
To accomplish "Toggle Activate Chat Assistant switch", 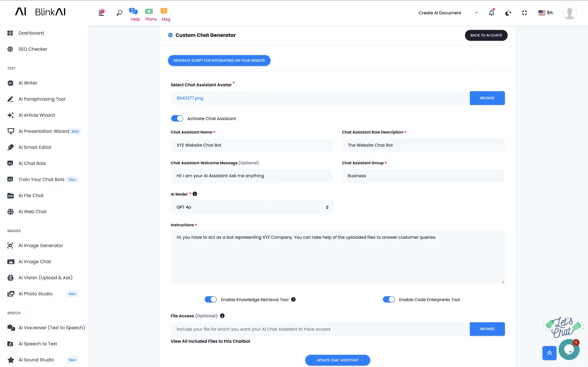I will 177,118.
